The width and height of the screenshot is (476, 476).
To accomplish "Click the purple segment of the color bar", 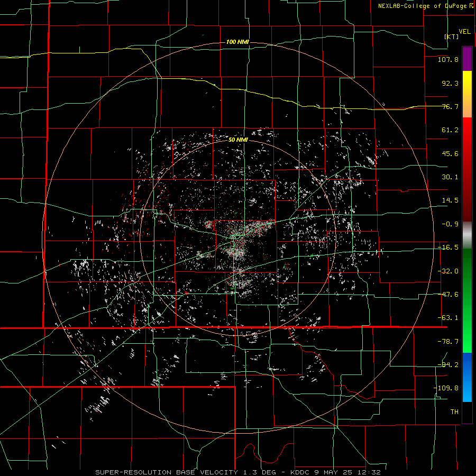I will tap(467, 59).
